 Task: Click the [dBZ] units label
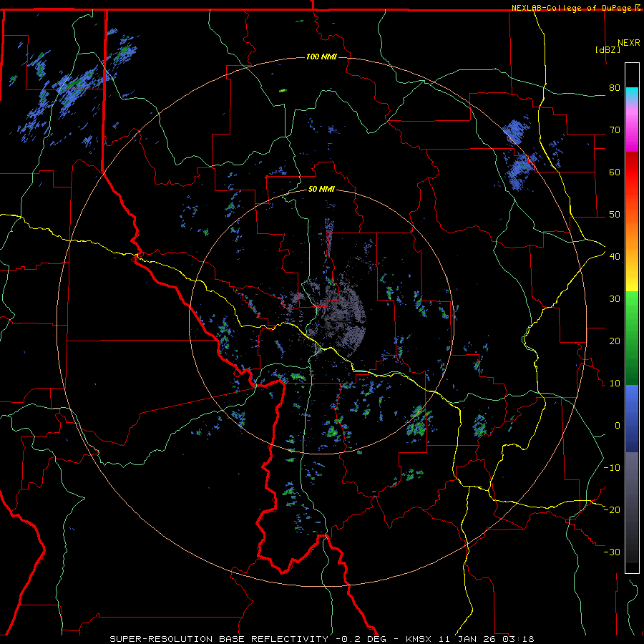pyautogui.click(x=608, y=49)
